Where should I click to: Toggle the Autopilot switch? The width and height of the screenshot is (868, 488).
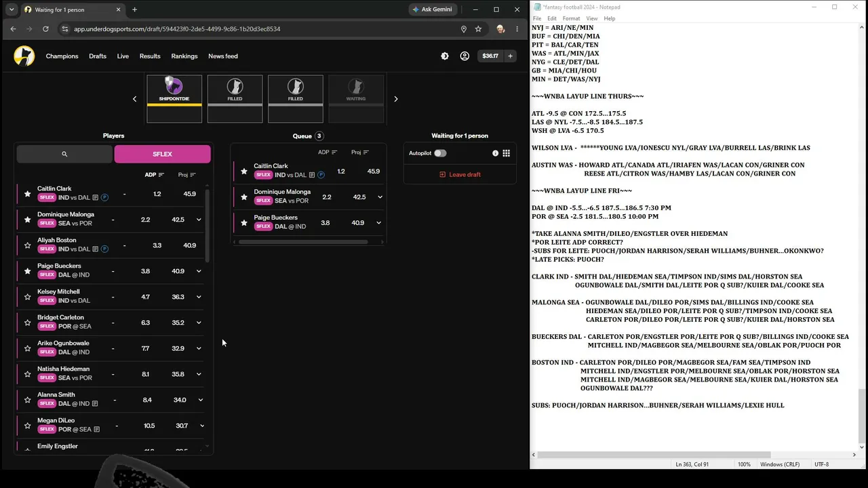(x=440, y=153)
